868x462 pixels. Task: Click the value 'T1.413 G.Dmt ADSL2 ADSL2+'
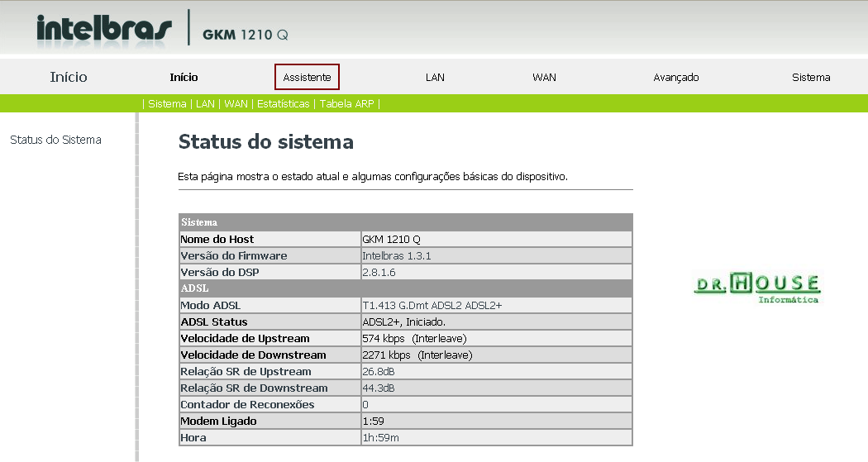click(x=432, y=306)
